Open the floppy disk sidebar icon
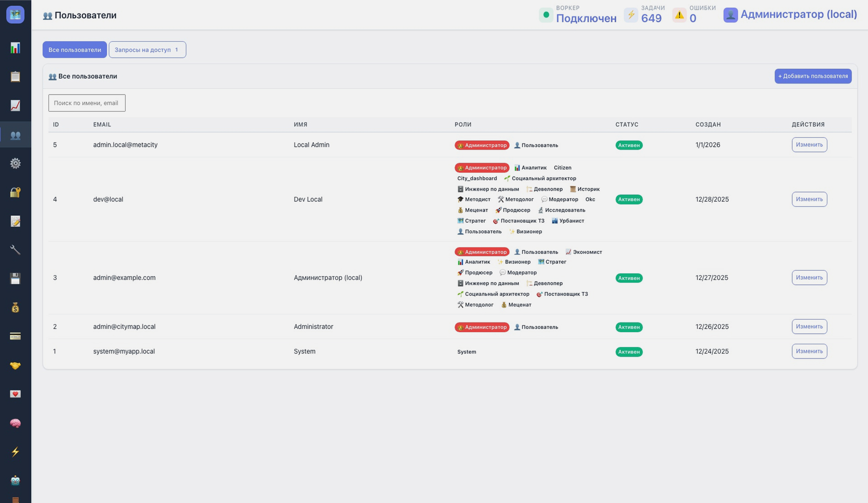Image resolution: width=868 pixels, height=503 pixels. [x=16, y=278]
